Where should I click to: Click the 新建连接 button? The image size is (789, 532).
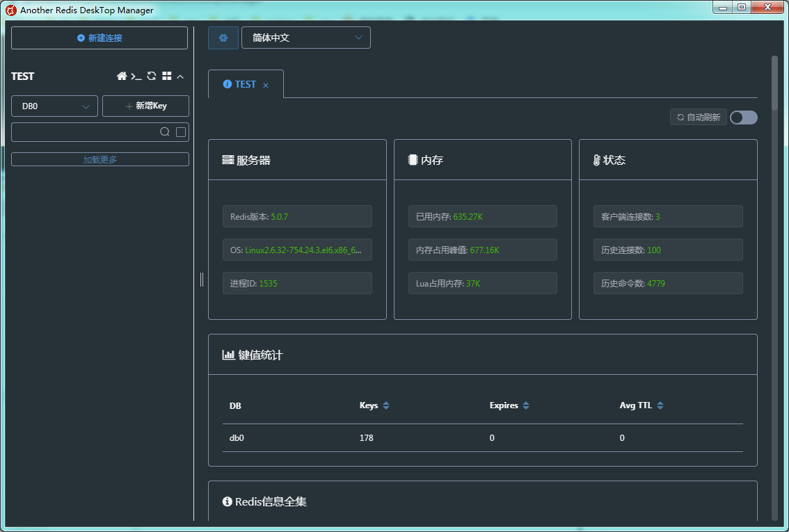[99, 38]
